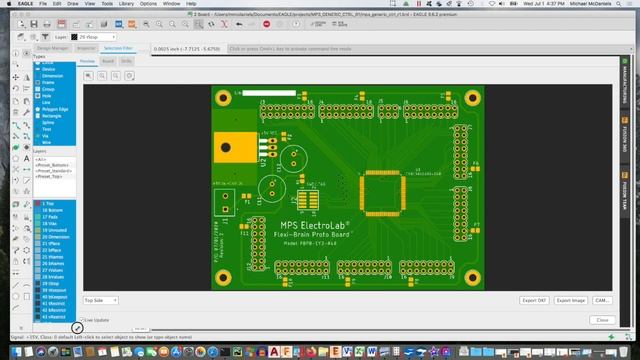Click the 20 Dimension layer color swatch
The image size is (640, 360).
[x=38, y=237]
